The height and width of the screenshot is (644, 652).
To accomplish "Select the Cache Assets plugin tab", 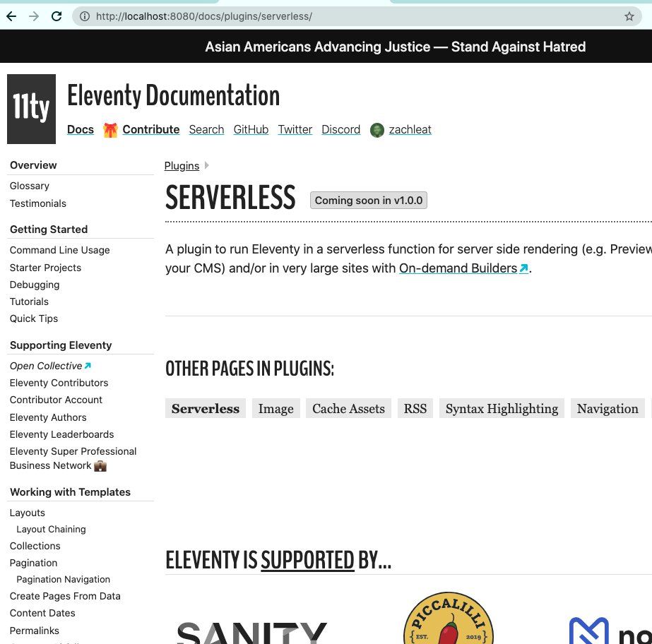I will tap(348, 409).
